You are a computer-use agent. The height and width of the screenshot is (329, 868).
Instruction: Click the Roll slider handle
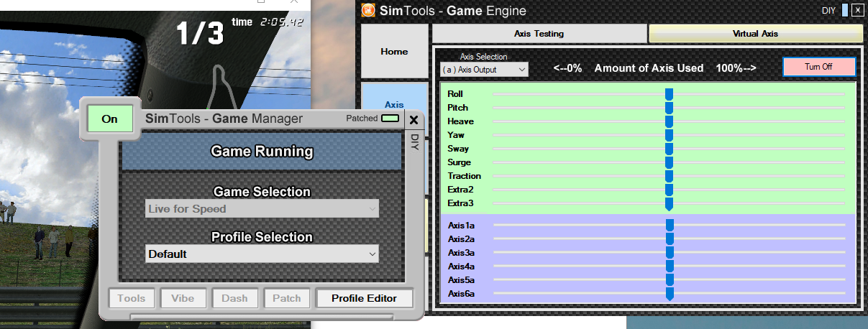point(670,94)
